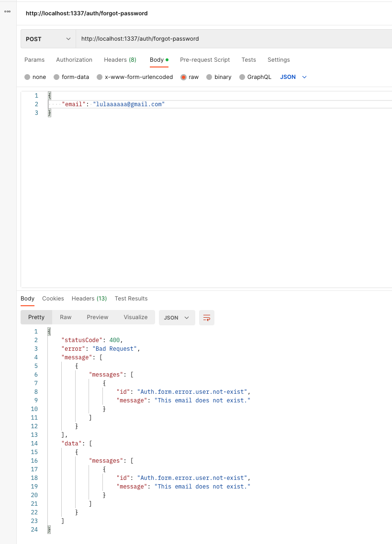
Task: Switch response view to Visualize
Action: [136, 317]
